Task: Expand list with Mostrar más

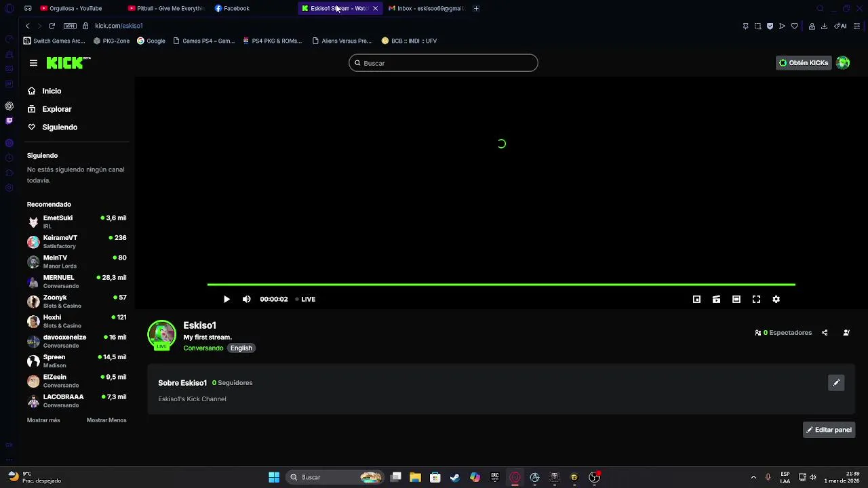Action: coord(43,420)
